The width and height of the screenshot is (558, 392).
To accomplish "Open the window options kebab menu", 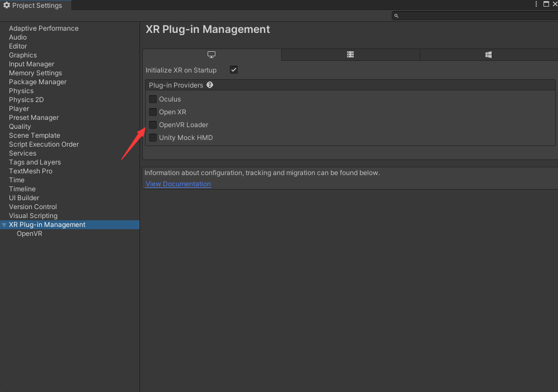I will pos(536,4).
